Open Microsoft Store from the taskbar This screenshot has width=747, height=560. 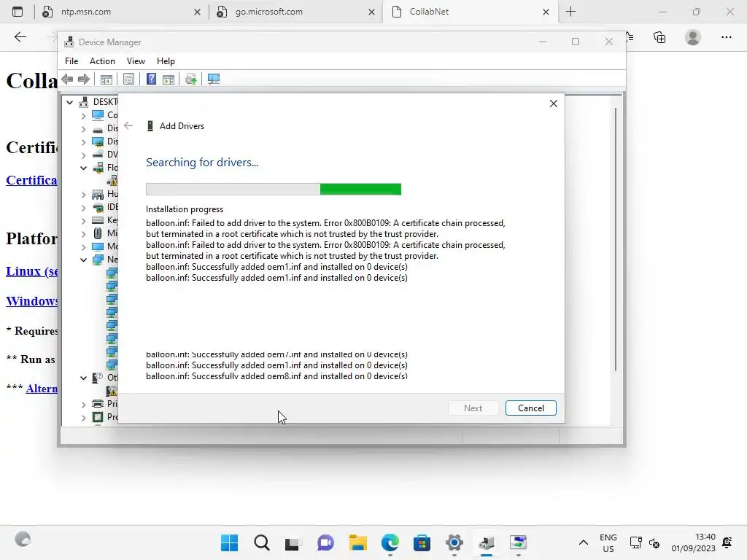422,542
